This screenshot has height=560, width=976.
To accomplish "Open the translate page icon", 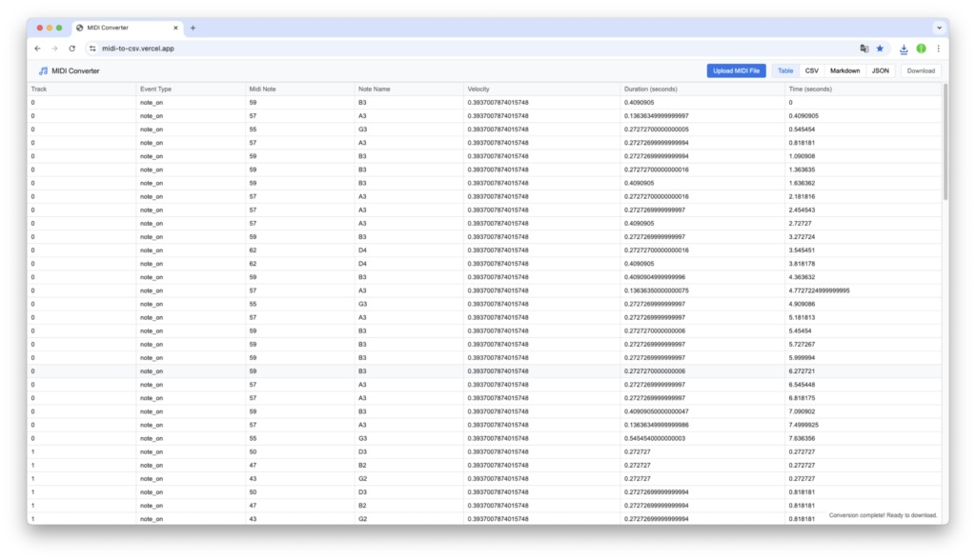I will coord(864,48).
